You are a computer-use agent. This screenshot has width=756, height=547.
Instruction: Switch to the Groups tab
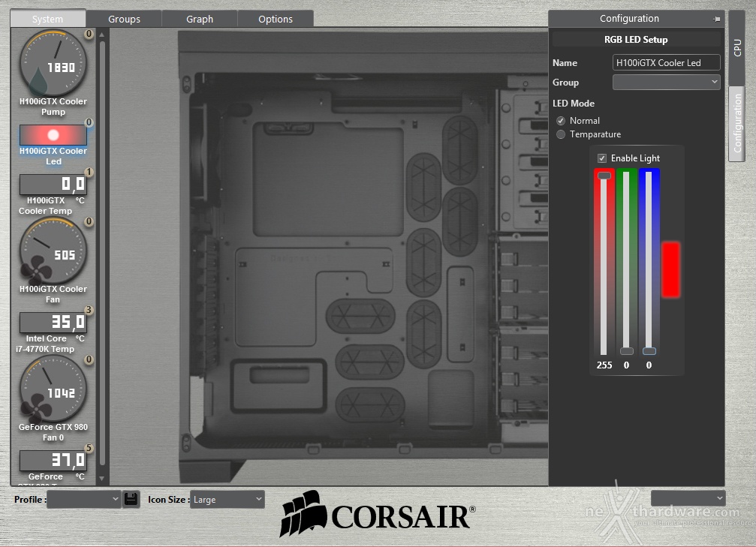tap(124, 19)
